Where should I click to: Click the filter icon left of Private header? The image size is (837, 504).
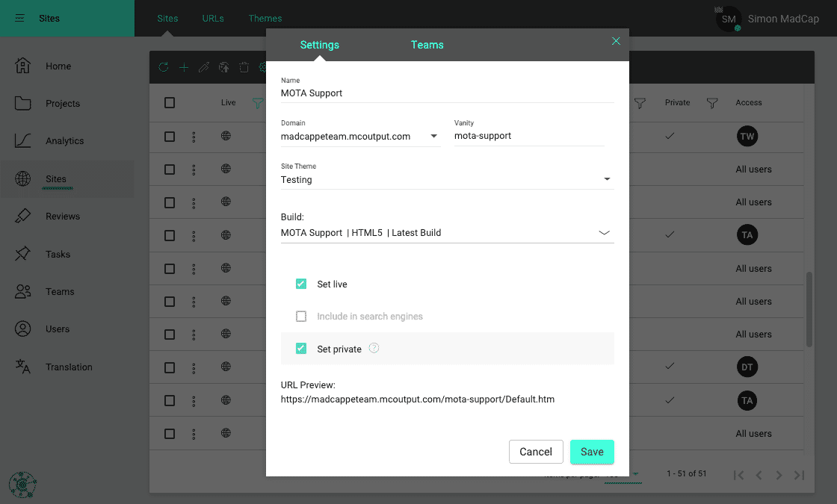[x=640, y=103]
